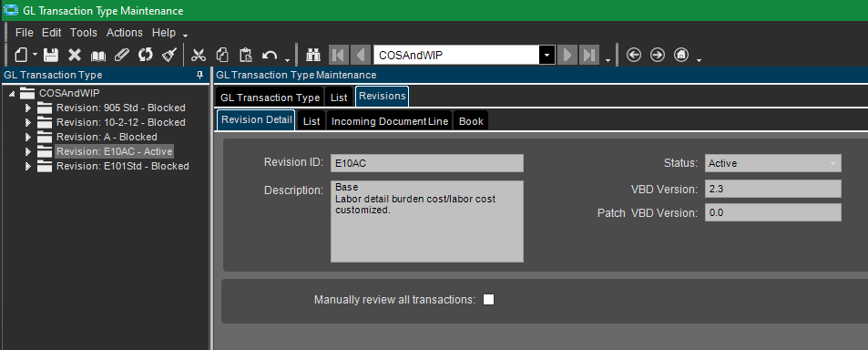This screenshot has height=350, width=868.
Task: Open the New icon dropdown arrow
Action: (35, 55)
